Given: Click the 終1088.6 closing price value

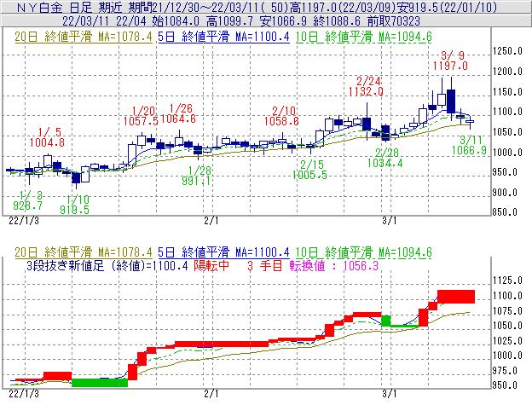Looking at the screenshot, I should pos(337,21).
